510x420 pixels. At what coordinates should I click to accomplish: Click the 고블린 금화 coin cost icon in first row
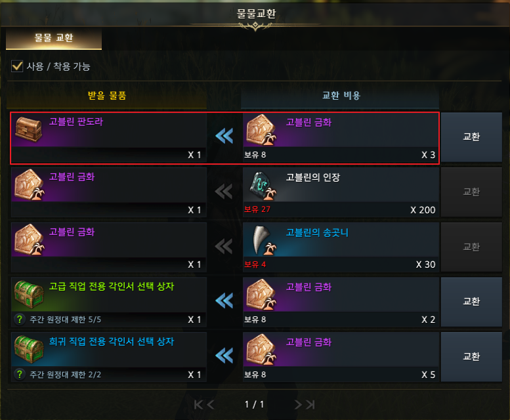pyautogui.click(x=261, y=130)
